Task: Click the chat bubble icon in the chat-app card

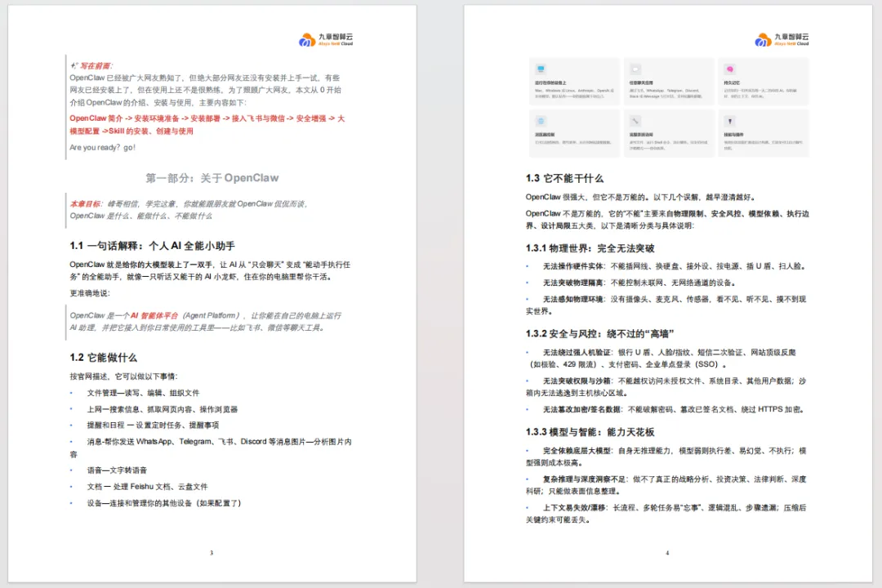Action: point(635,69)
